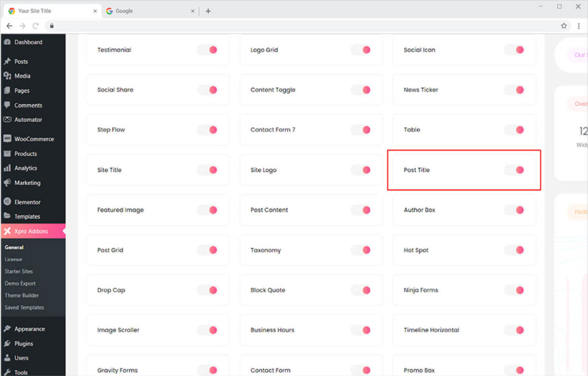Click the Dashboard icon in sidebar

coord(7,42)
